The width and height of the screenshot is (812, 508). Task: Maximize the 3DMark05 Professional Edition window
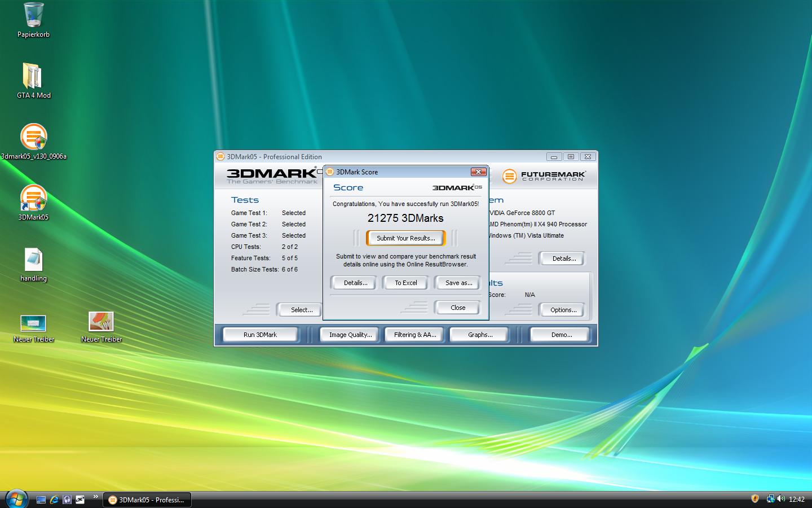click(x=571, y=156)
